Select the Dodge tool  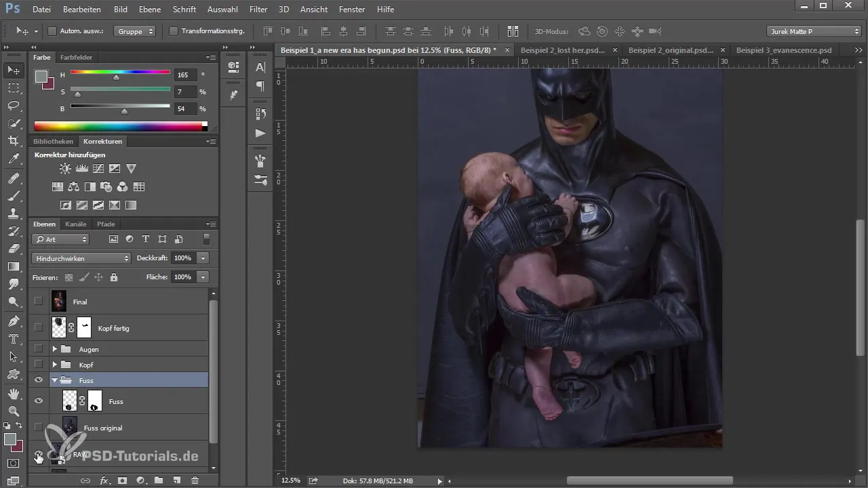click(x=14, y=302)
